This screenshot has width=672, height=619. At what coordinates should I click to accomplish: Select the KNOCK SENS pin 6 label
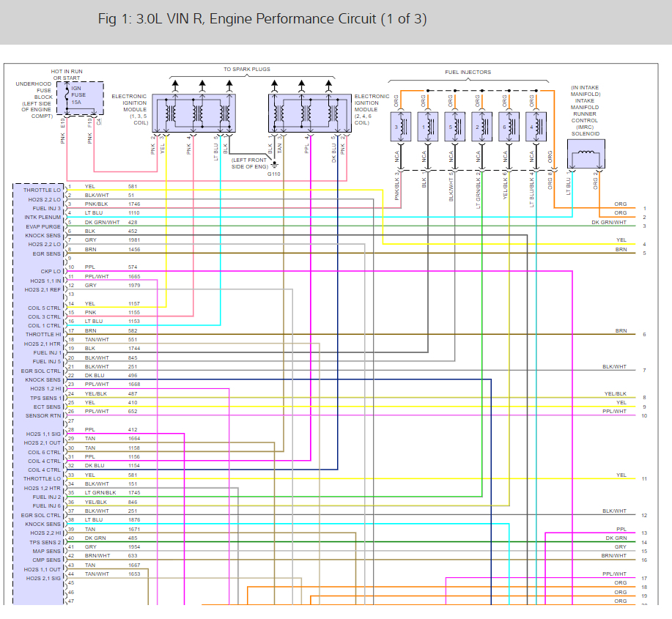click(43, 236)
